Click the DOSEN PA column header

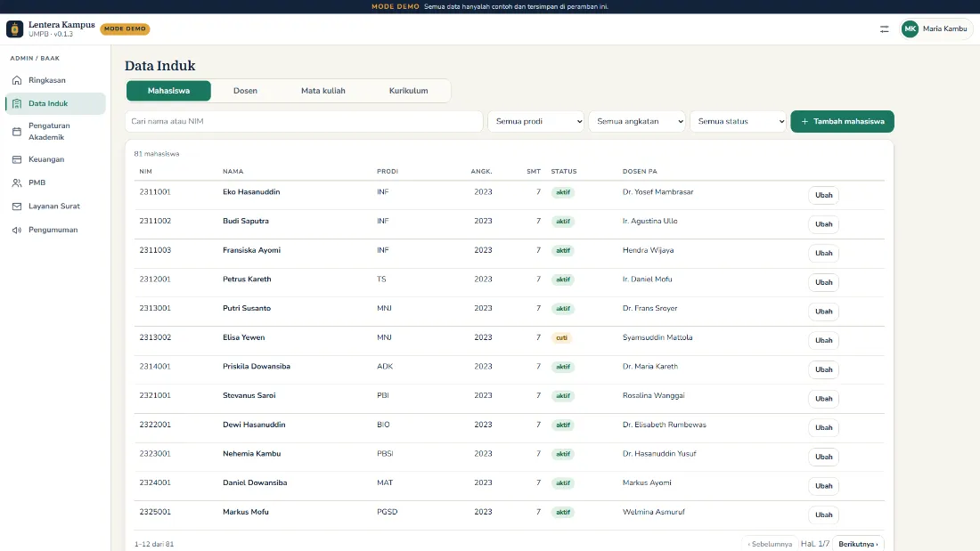640,171
